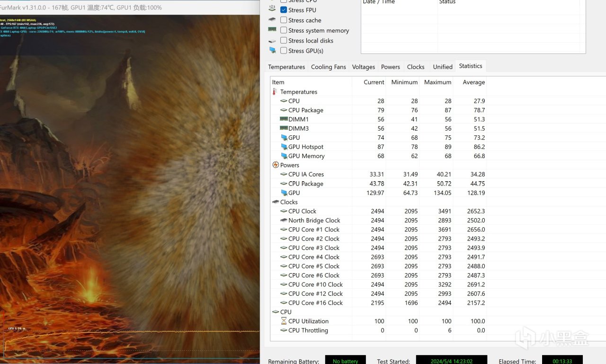The image size is (606, 364).
Task: Click the Test Started timestamp '2024/5/4 14:23:02'
Action: [451, 361]
